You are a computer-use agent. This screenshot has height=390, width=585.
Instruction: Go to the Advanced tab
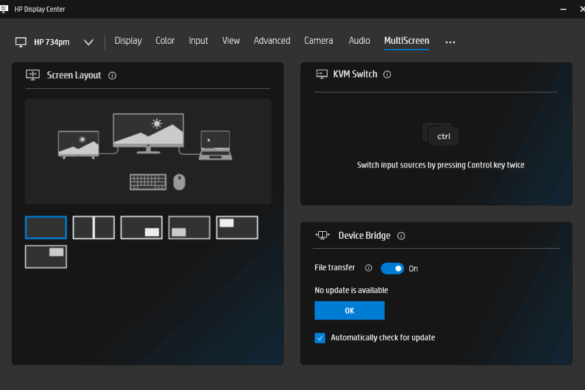pos(272,40)
